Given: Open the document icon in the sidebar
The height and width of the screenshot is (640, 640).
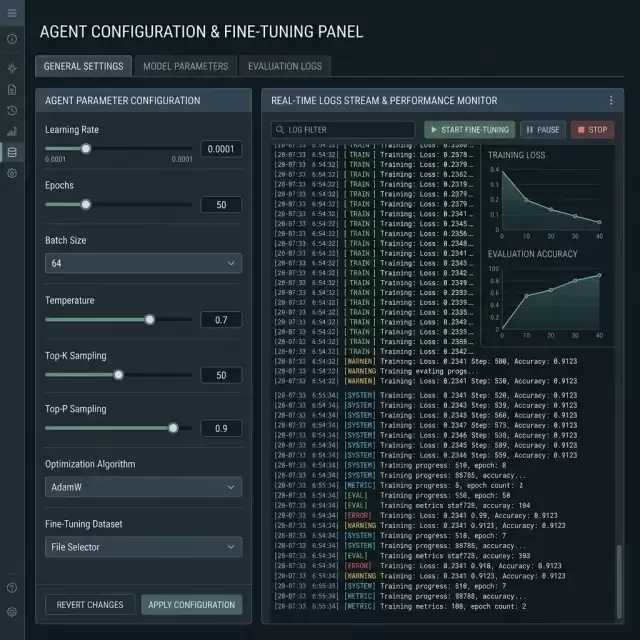Looking at the screenshot, I should coord(12,89).
